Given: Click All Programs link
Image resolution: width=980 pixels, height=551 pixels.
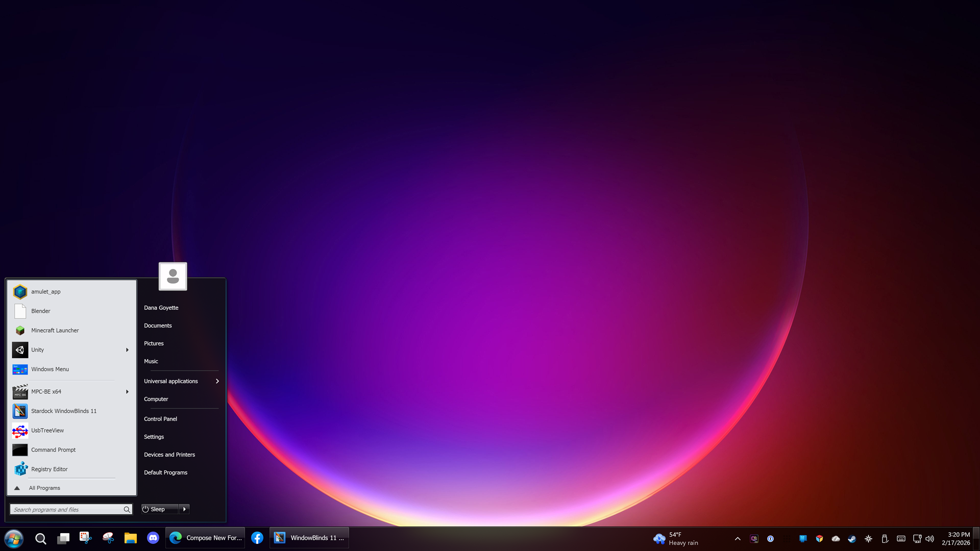Looking at the screenshot, I should tap(44, 488).
